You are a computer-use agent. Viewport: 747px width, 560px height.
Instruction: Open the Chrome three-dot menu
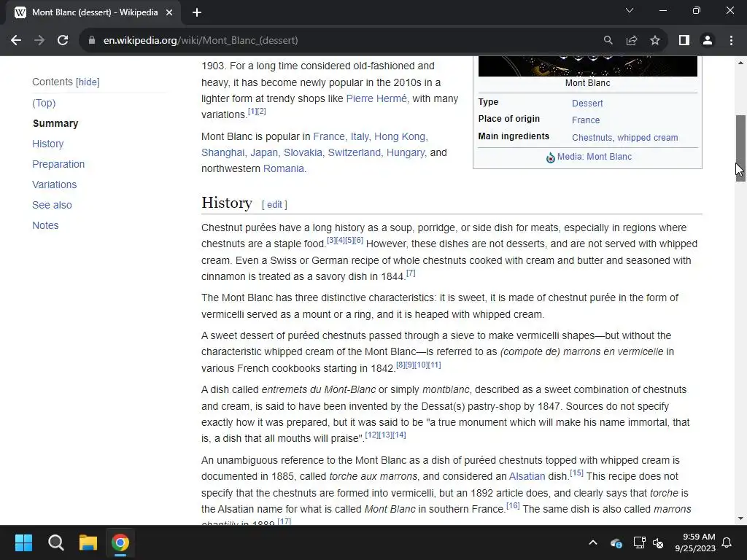pos(731,41)
